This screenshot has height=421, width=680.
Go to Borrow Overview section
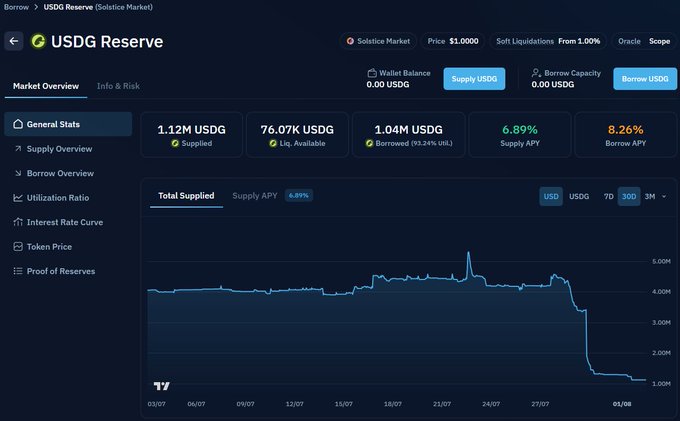pos(68,173)
